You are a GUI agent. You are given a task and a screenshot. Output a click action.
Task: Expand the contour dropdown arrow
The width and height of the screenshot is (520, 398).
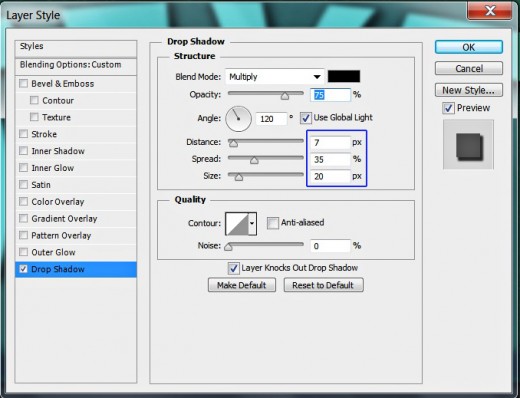(252, 224)
